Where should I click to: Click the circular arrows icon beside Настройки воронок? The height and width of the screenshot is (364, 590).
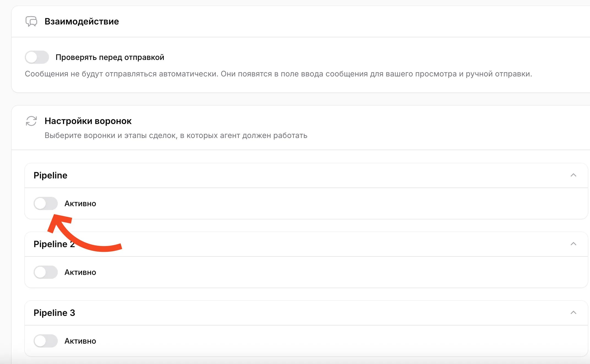[31, 121]
